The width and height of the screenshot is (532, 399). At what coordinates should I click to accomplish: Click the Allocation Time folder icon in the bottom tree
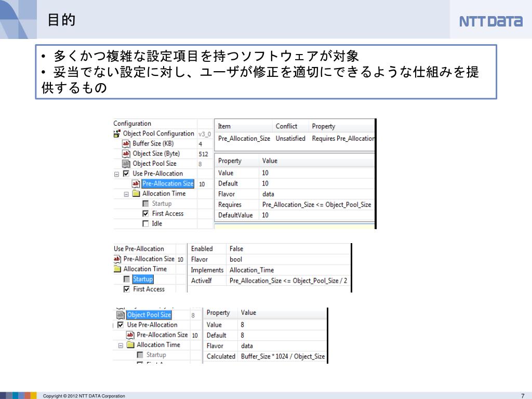(x=130, y=345)
